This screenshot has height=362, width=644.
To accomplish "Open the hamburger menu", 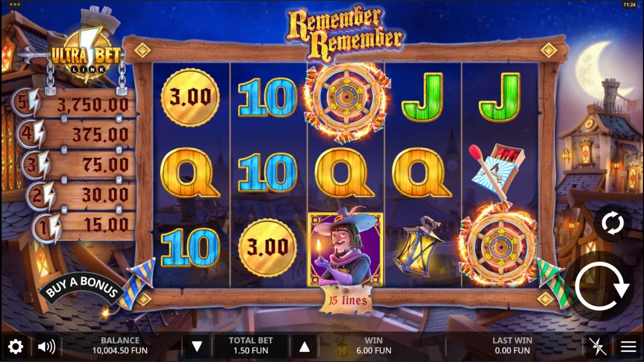I will [628, 346].
